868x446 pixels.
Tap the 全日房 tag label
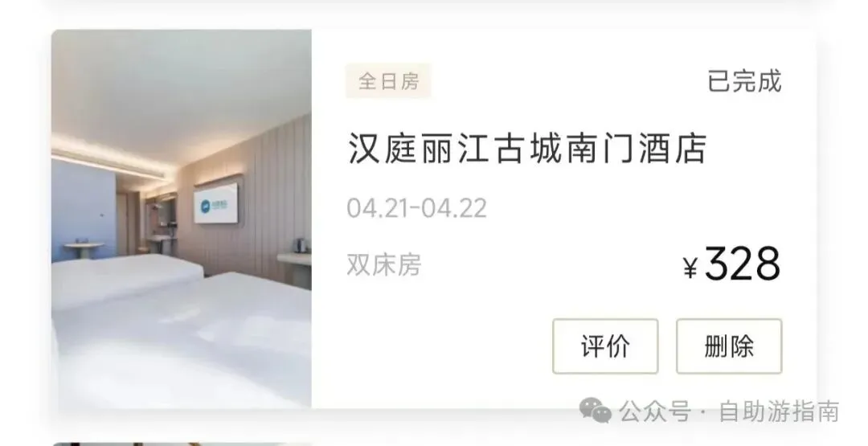(388, 81)
